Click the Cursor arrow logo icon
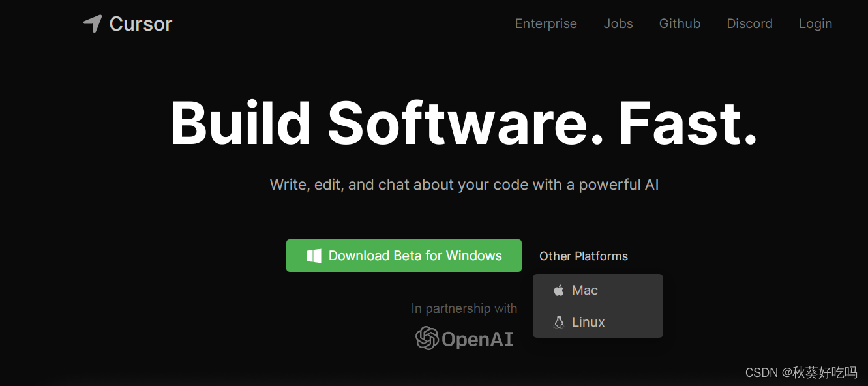 coord(93,23)
